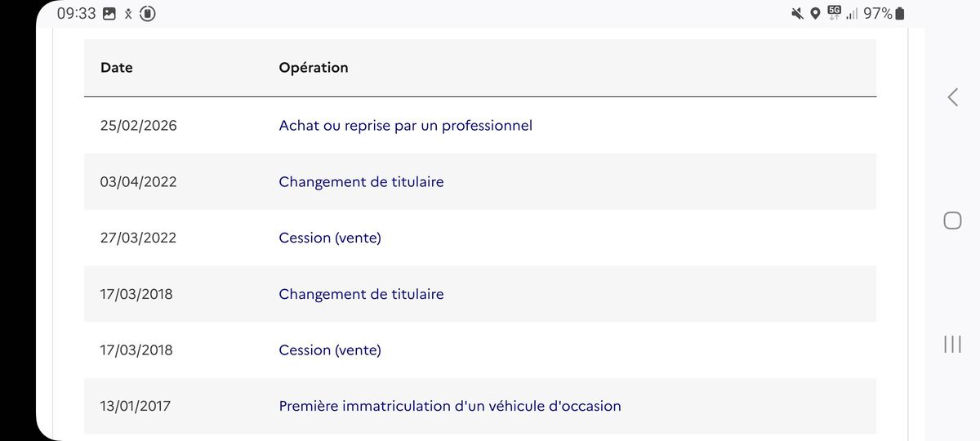Tap the Android back navigation chevron
This screenshot has height=441, width=980.
coord(952,97)
